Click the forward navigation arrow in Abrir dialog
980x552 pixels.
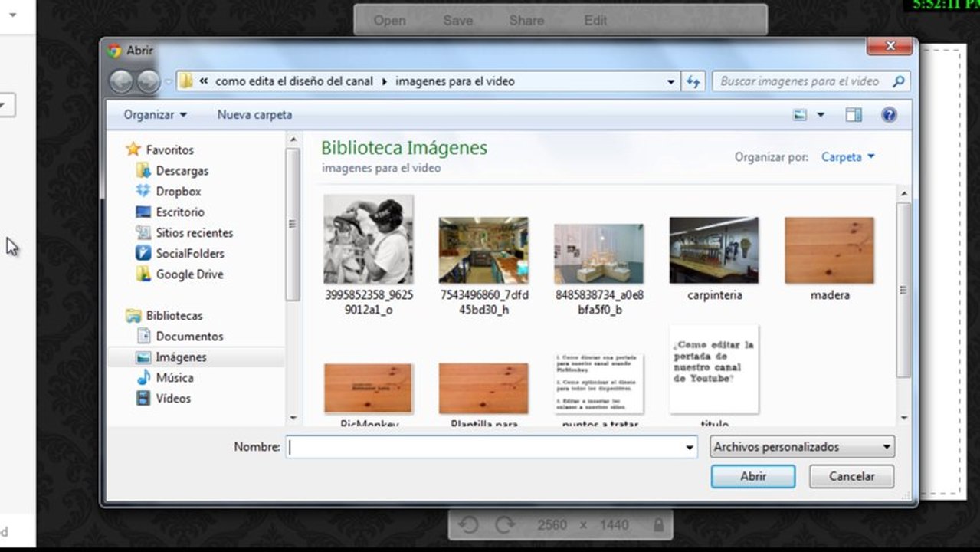tap(147, 81)
